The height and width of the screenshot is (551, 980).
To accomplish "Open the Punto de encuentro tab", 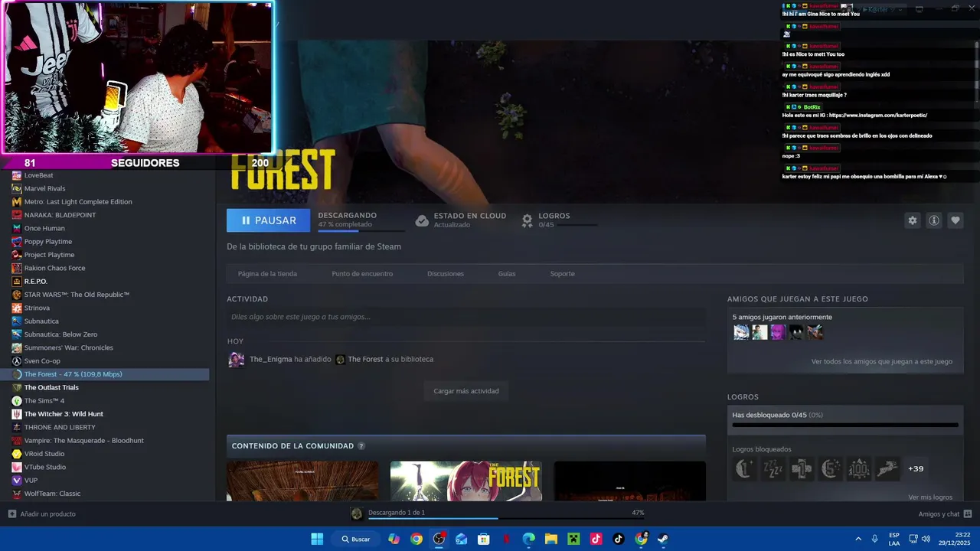I will pos(362,274).
